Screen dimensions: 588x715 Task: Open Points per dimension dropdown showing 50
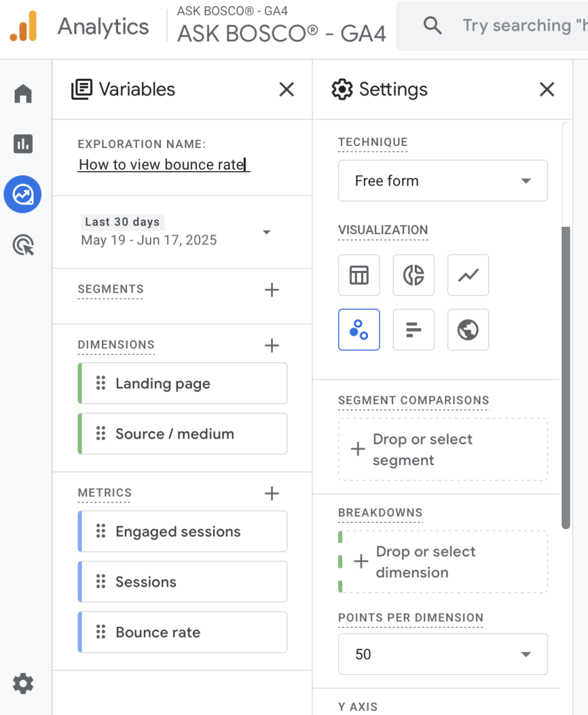pyautogui.click(x=443, y=654)
